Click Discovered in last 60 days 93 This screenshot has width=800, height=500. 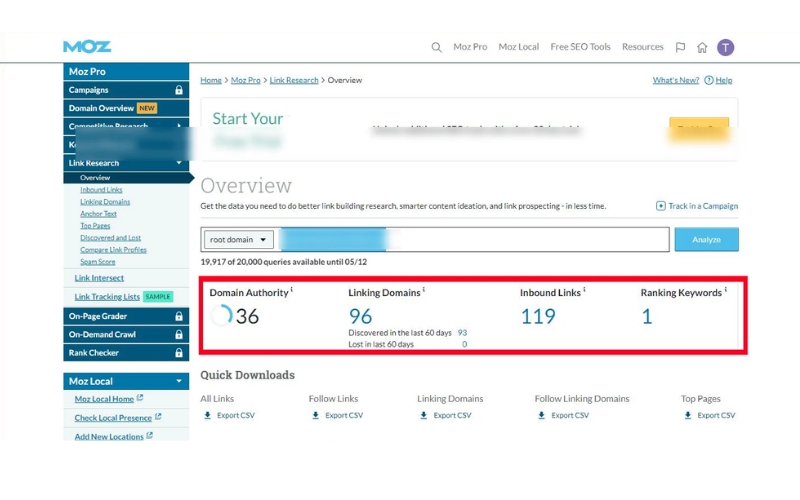point(462,333)
